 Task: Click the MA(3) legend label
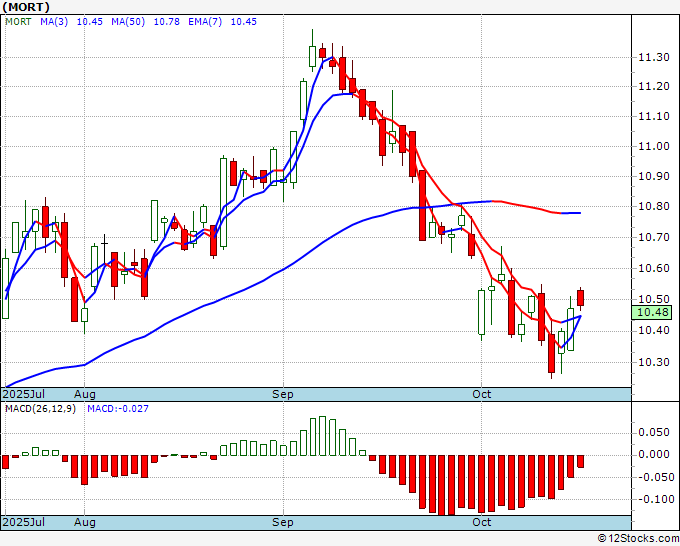(x=54, y=22)
